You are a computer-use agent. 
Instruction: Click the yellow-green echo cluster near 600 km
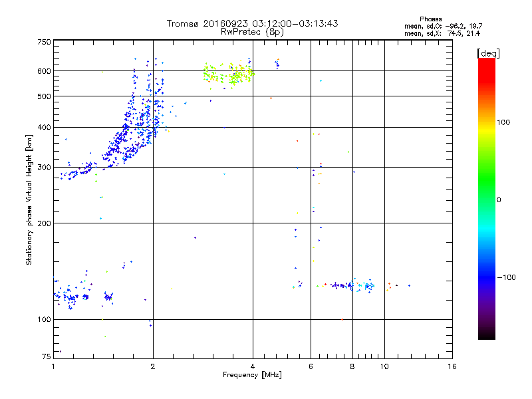229,74
